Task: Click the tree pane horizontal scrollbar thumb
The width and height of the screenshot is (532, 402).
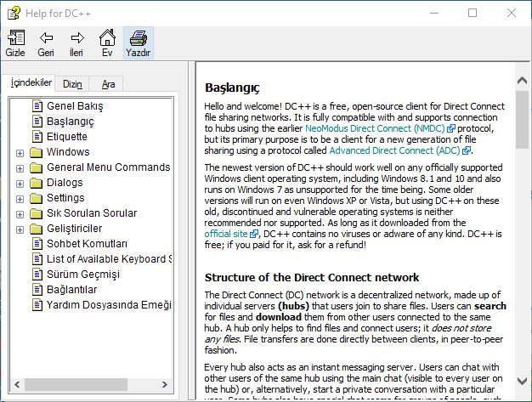Action: pos(76,384)
